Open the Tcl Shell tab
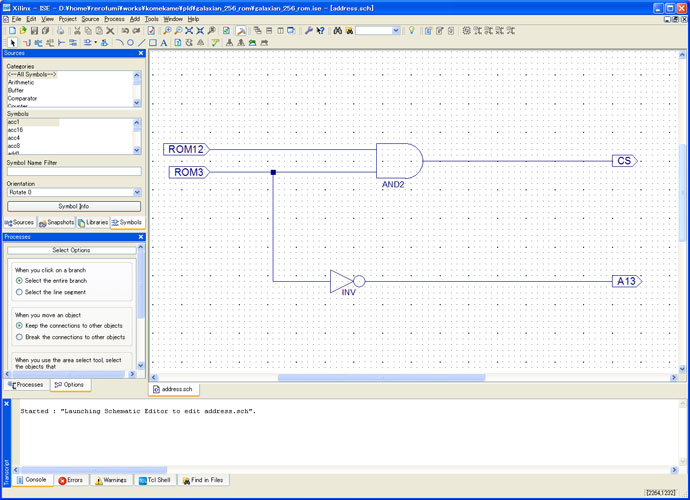Screen dimensions: 690x500 (154, 480)
